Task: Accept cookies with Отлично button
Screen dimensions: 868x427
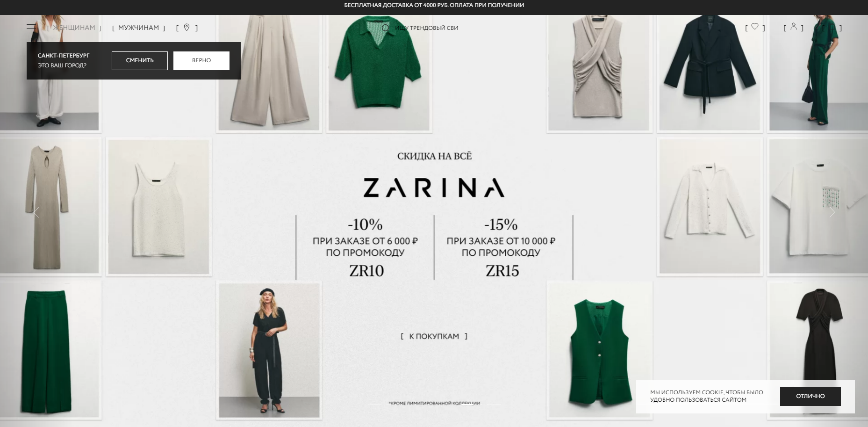Action: click(x=811, y=397)
